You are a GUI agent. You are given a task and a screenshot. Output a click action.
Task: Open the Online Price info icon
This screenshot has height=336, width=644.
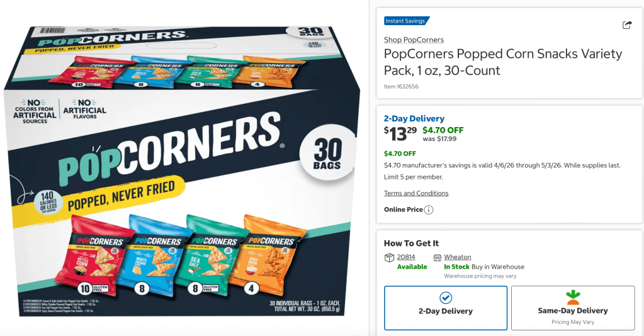coord(428,210)
